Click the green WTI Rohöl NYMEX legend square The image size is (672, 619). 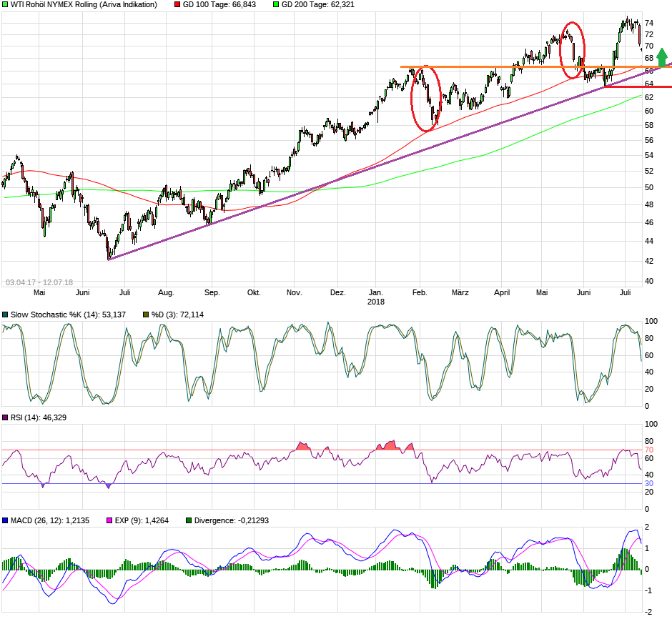coord(5,5)
